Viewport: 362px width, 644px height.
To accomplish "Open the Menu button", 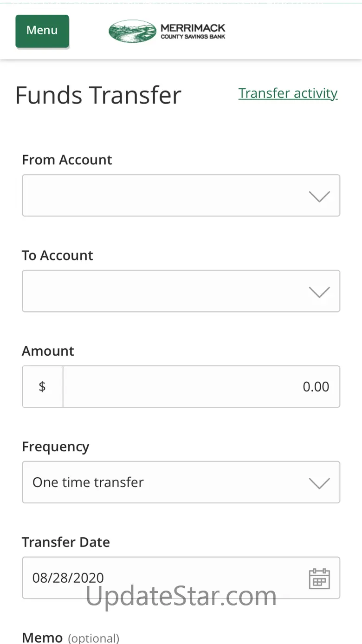I will click(x=42, y=31).
